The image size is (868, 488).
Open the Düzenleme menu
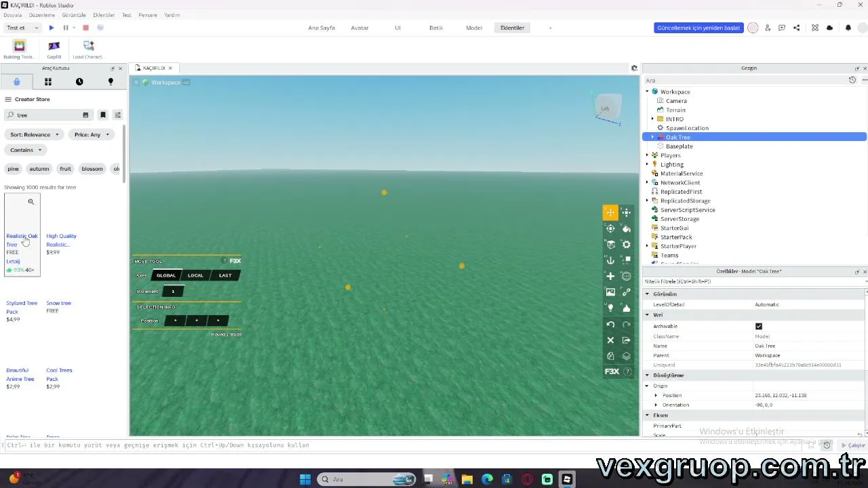pyautogui.click(x=42, y=15)
